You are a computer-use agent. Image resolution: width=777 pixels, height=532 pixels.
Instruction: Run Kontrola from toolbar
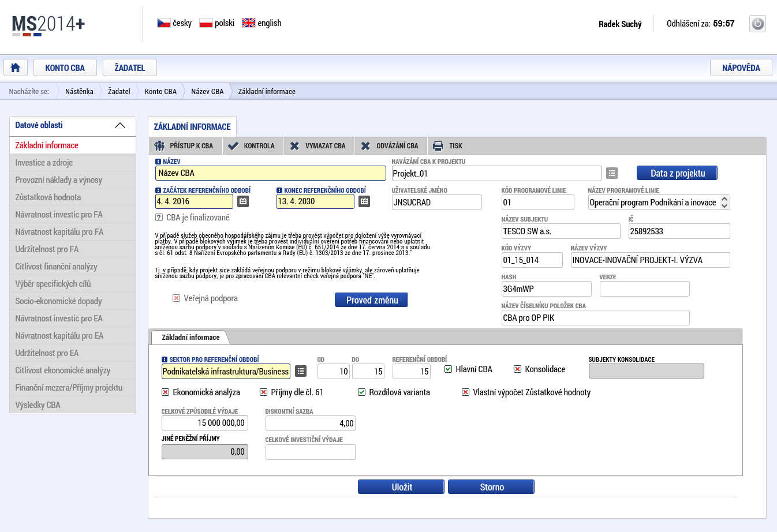(251, 146)
